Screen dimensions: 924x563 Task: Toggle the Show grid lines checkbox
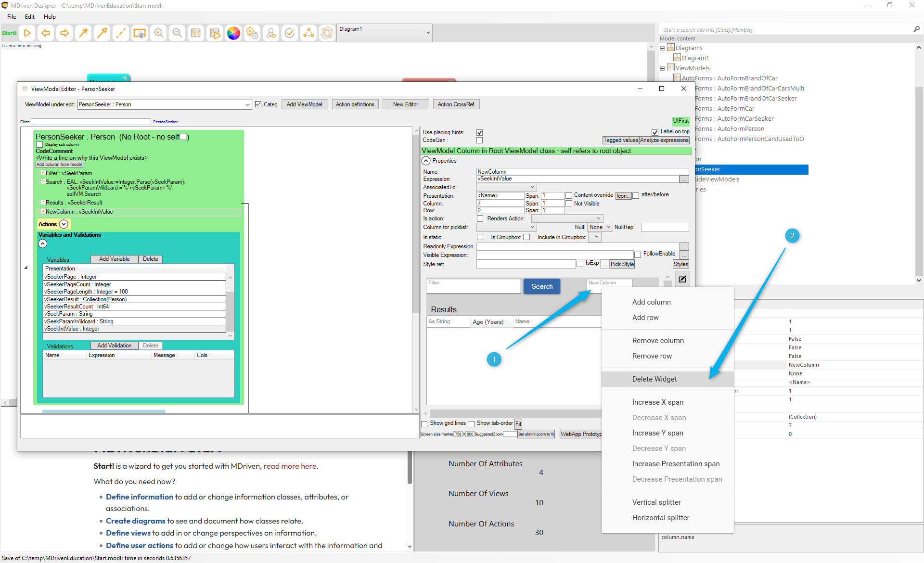[424, 424]
